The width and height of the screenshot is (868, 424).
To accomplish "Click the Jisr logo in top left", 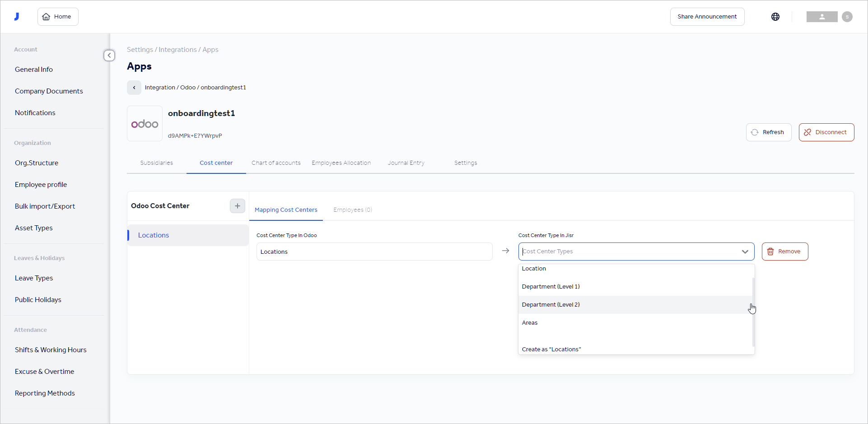I will pyautogui.click(x=17, y=16).
